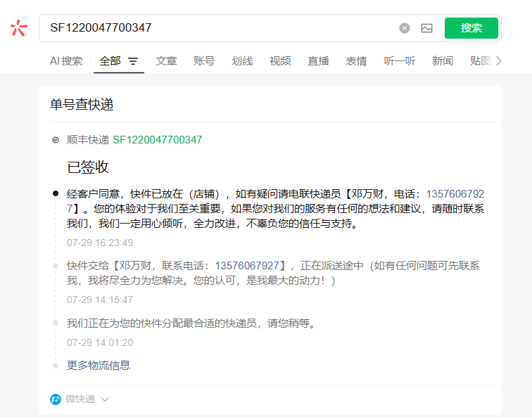The height and width of the screenshot is (417, 532).
Task: Click the 顺丰快递 label
Action: (x=87, y=140)
